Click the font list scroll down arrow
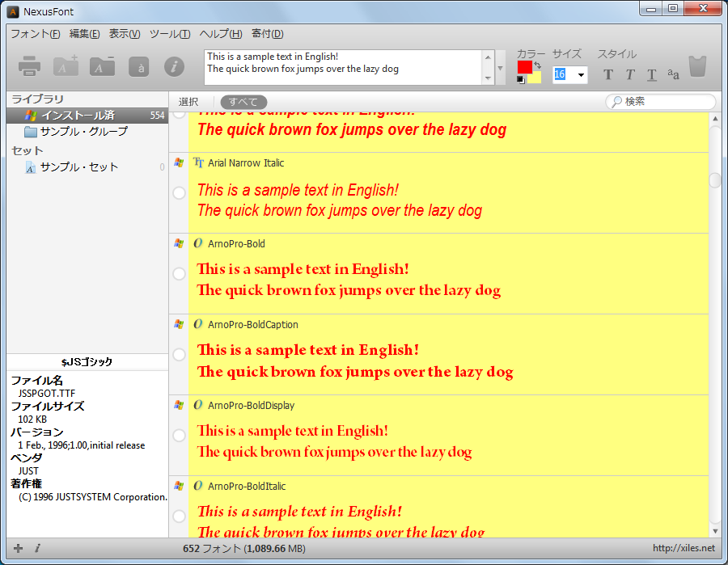 (x=715, y=531)
